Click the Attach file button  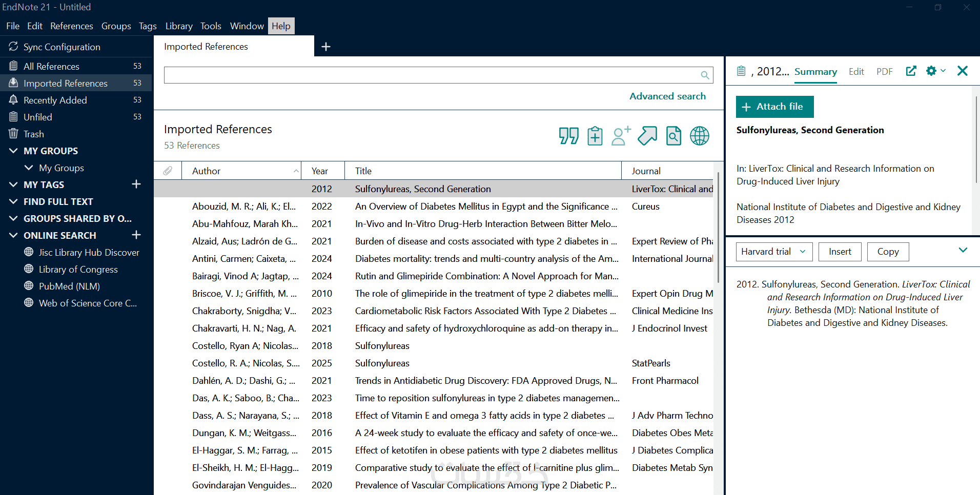[x=775, y=107]
